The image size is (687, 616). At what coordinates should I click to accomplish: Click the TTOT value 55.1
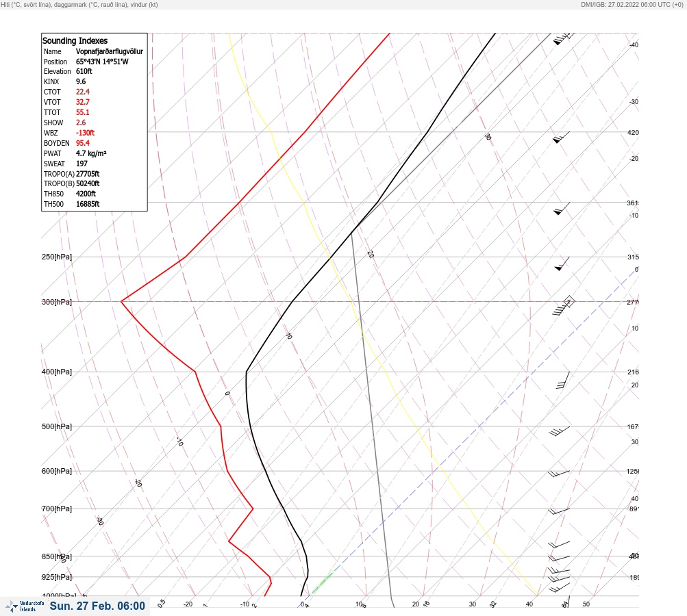(83, 112)
